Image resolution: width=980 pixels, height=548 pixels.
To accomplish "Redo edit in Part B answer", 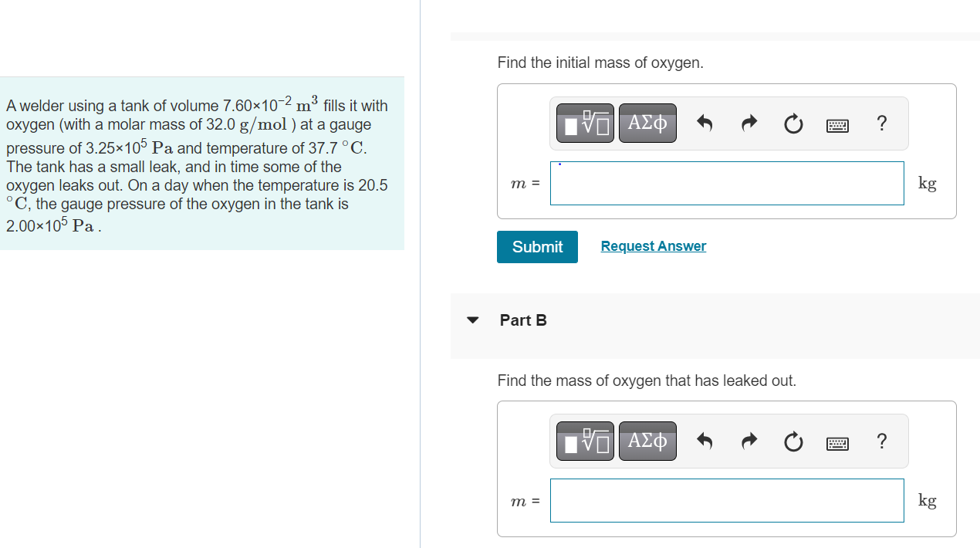I will pos(749,441).
